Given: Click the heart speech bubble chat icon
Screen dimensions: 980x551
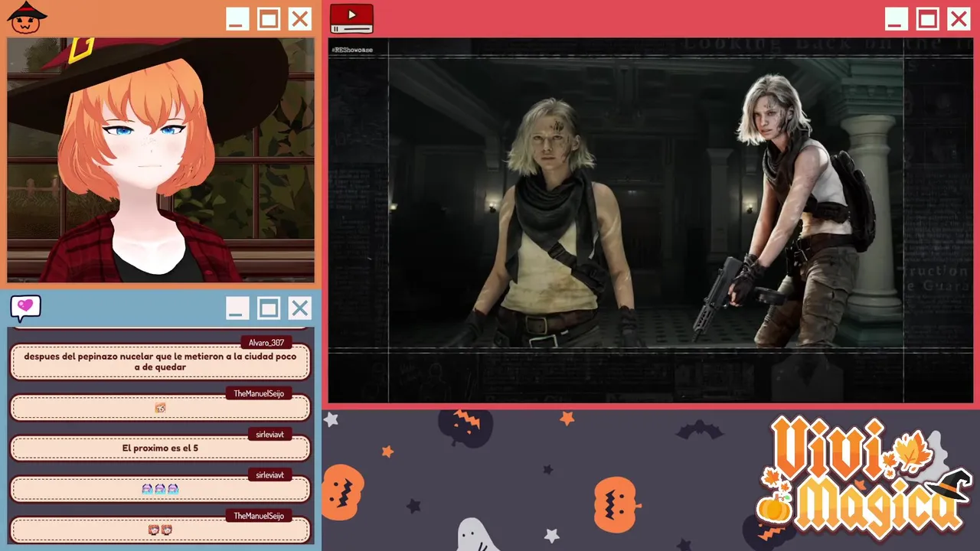Looking at the screenshot, I should (x=25, y=308).
